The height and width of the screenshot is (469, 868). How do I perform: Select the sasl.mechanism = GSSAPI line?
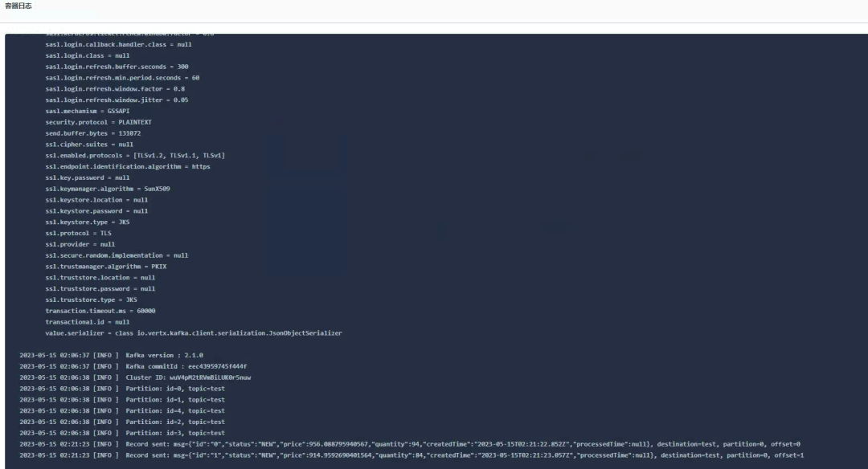click(x=88, y=111)
